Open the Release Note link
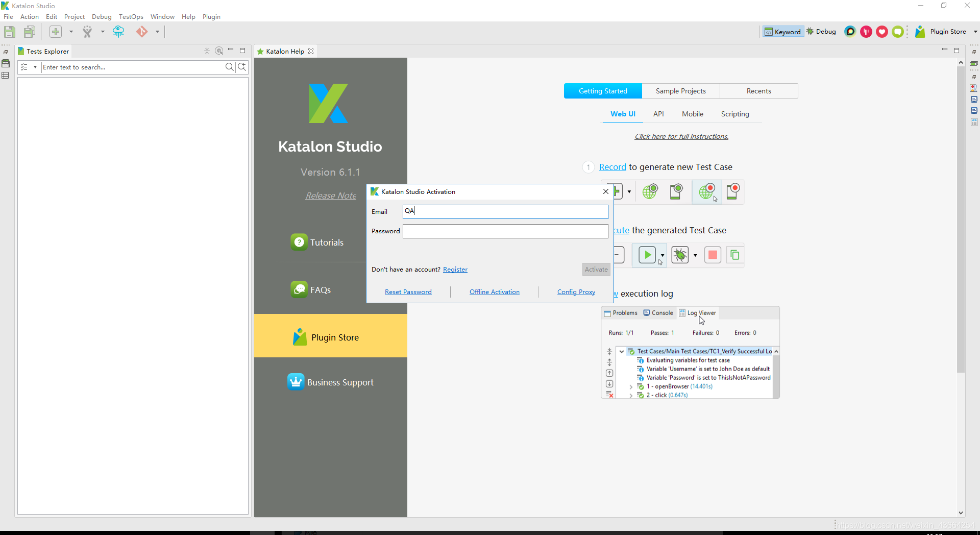Screen dimensions: 980x535 click(331, 196)
